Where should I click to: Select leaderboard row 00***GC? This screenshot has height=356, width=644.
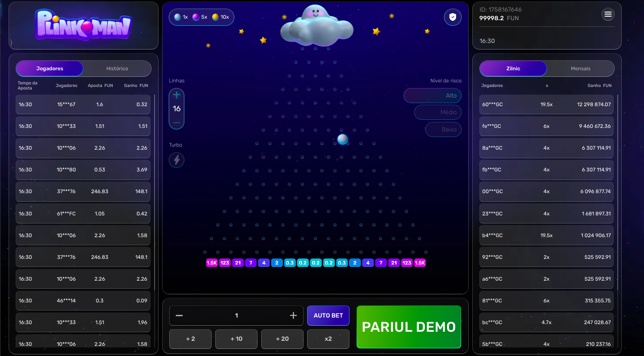tap(547, 192)
